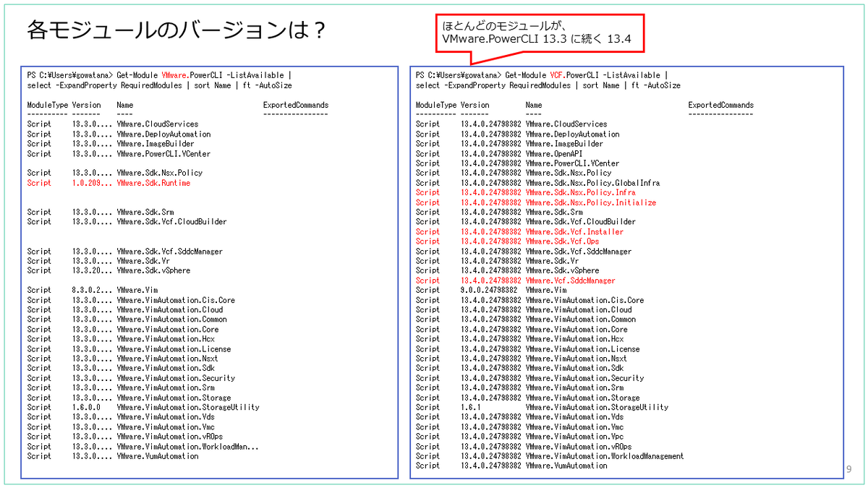Click 'VMware.Sdk.Vcf.CloudBuilder' in the 13.3.0 list

[171, 222]
